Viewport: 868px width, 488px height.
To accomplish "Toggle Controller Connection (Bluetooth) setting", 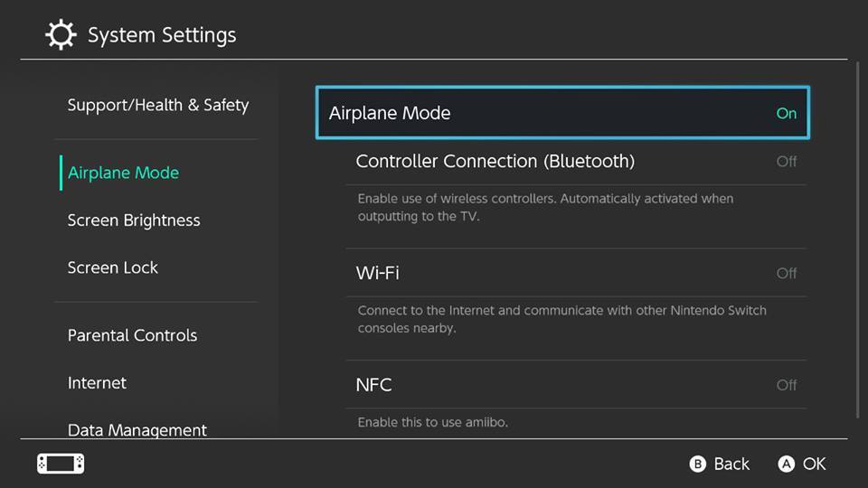I will pyautogui.click(x=576, y=162).
